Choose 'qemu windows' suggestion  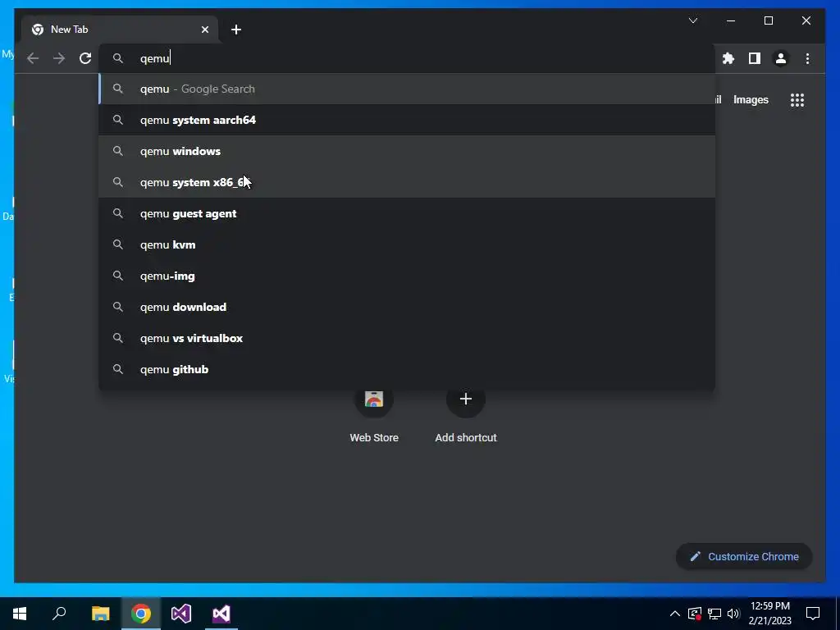(x=407, y=151)
